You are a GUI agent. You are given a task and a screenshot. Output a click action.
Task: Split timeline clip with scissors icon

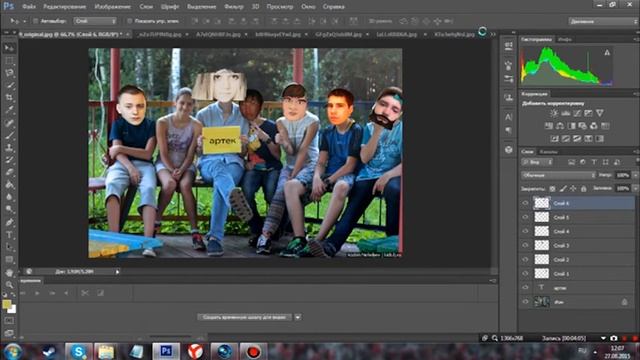[84, 293]
